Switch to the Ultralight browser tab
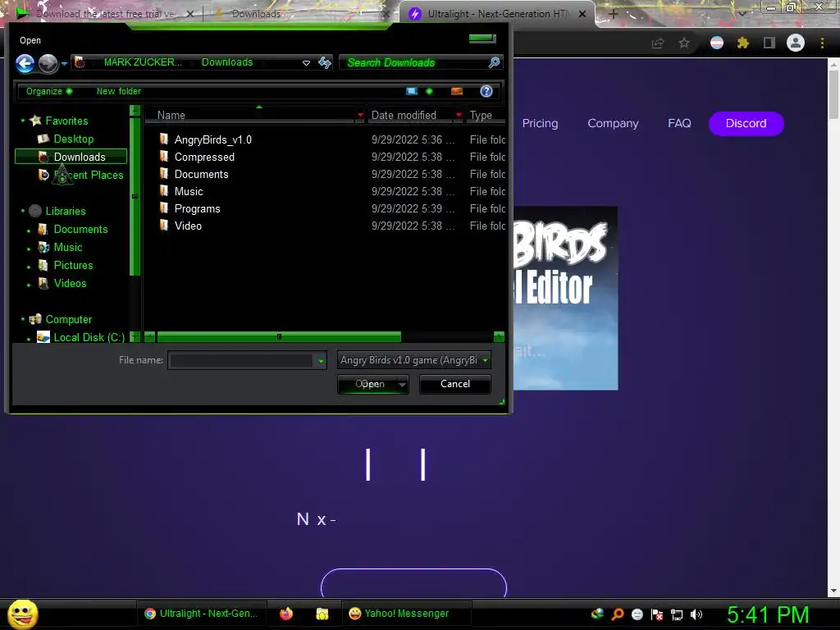Viewport: 840px width, 630px height. (495, 14)
